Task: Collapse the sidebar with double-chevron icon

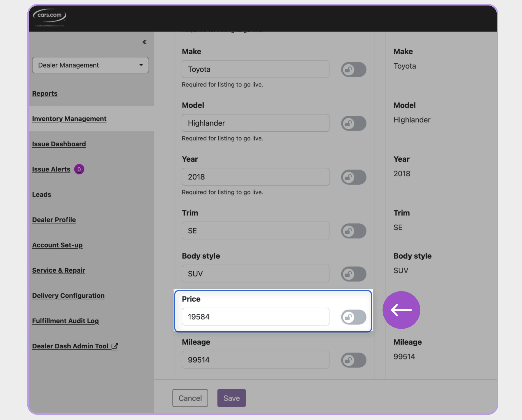Action: (144, 42)
